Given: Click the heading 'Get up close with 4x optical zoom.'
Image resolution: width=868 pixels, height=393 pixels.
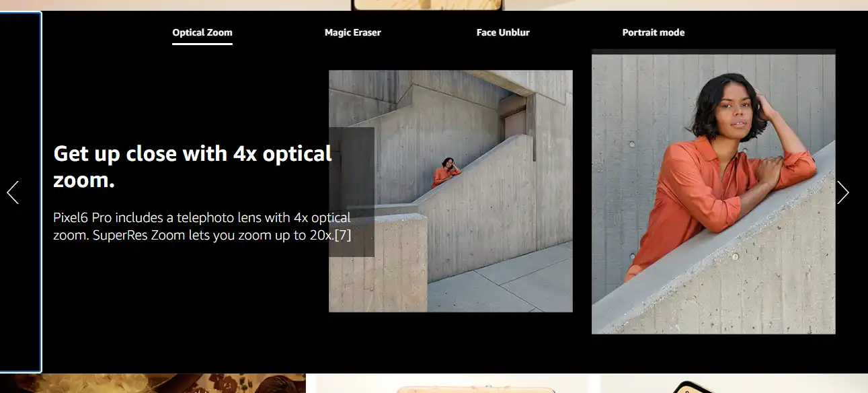Looking at the screenshot, I should [193, 166].
